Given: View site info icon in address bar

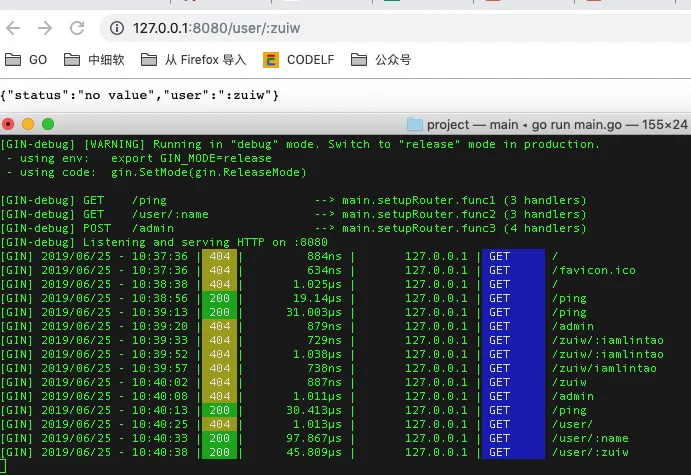Looking at the screenshot, I should pyautogui.click(x=117, y=28).
